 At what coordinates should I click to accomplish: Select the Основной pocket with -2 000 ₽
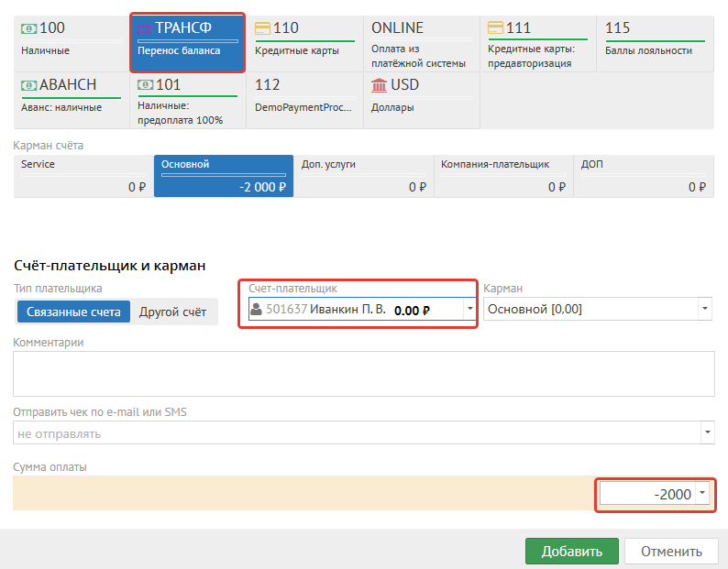point(224,176)
